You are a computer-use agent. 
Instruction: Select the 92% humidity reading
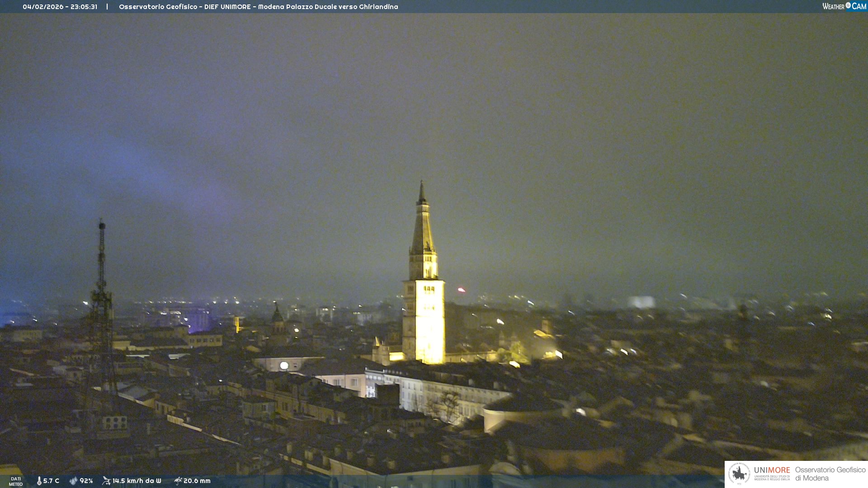[86, 481]
